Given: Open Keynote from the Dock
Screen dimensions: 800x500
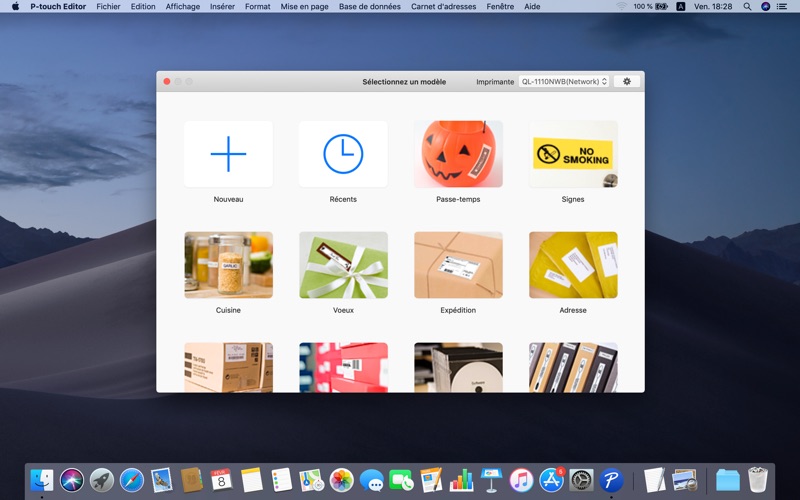Looking at the screenshot, I should [x=491, y=480].
